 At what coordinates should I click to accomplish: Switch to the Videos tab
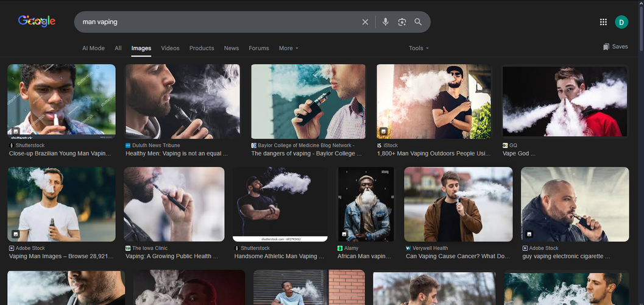[x=170, y=48]
